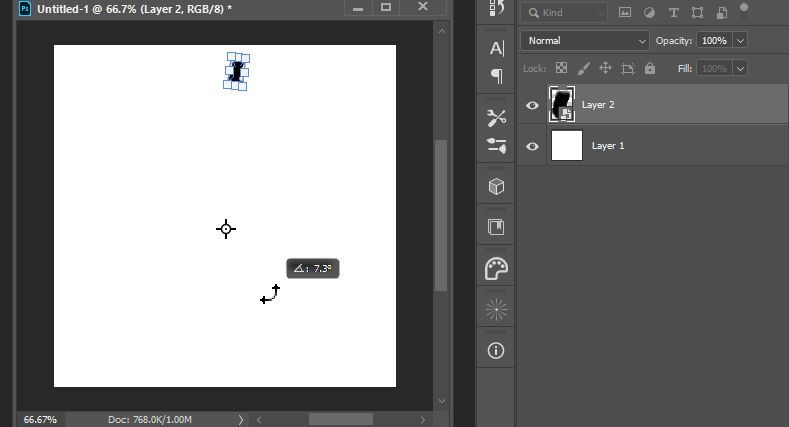Open the Brush Settings panel (sliders with brush icon)

pyautogui.click(x=496, y=145)
